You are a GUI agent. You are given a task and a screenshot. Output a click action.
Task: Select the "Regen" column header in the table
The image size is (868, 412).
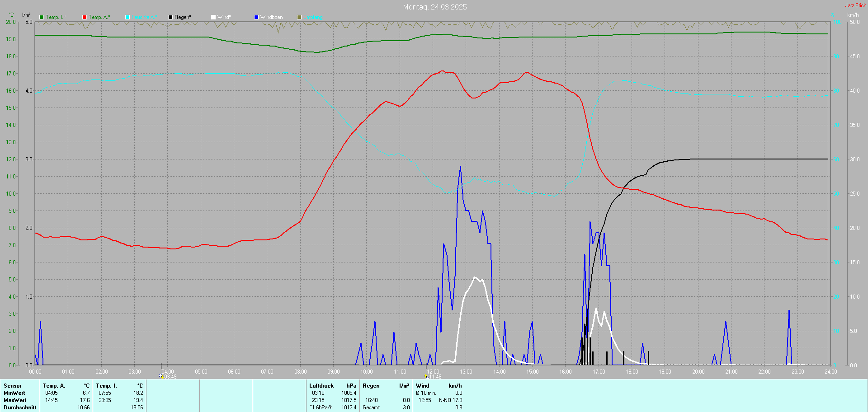(371, 386)
